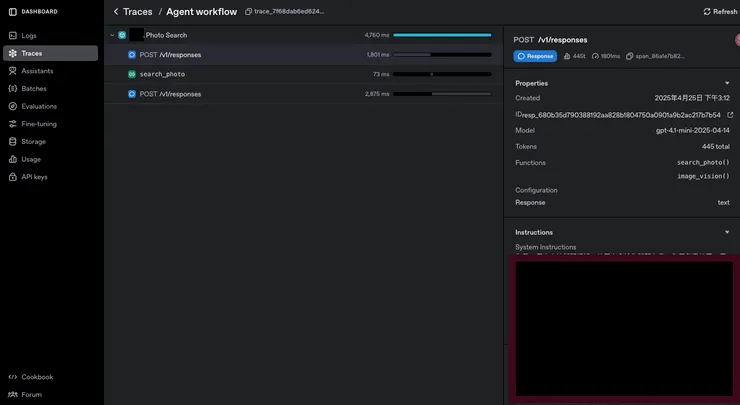Click the Usage chart icon
The width and height of the screenshot is (740, 405).
pyautogui.click(x=13, y=160)
